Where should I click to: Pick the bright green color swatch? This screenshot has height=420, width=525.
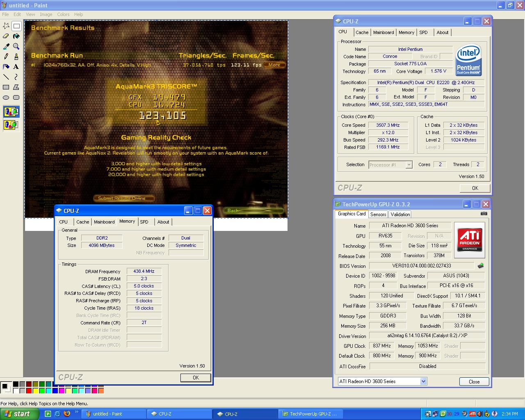click(x=42, y=390)
